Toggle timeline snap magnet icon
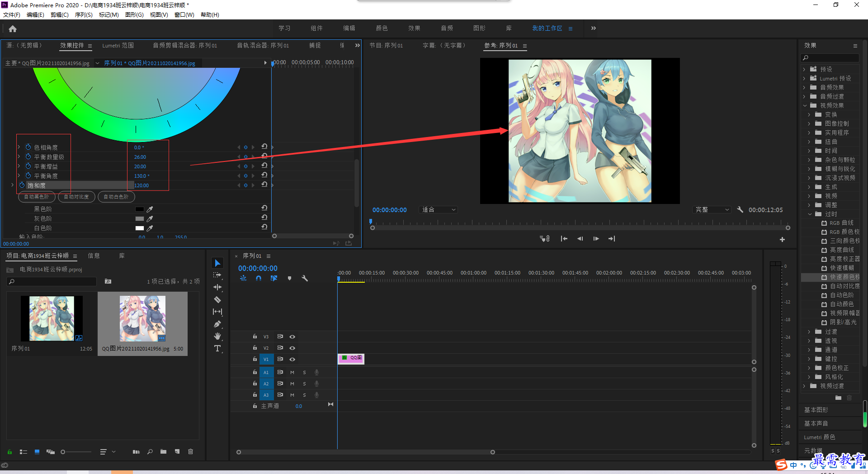The height and width of the screenshot is (474, 868). tap(259, 279)
